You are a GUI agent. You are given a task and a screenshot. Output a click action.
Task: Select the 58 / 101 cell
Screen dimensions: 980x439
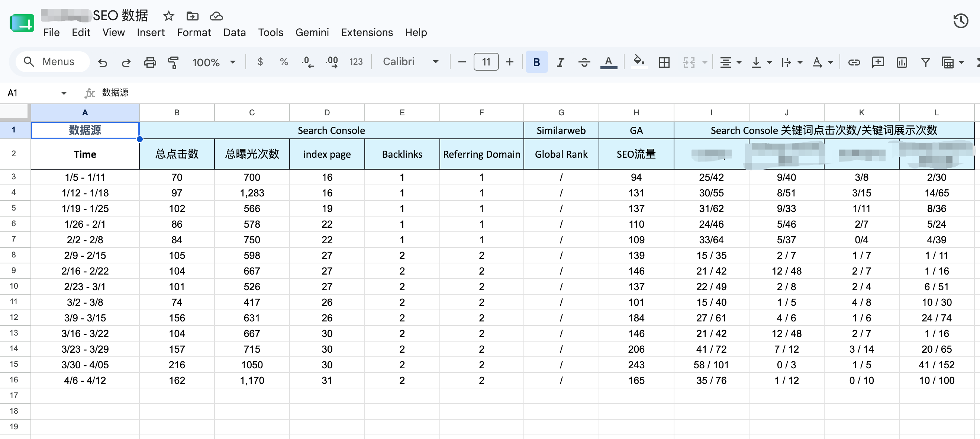click(712, 365)
